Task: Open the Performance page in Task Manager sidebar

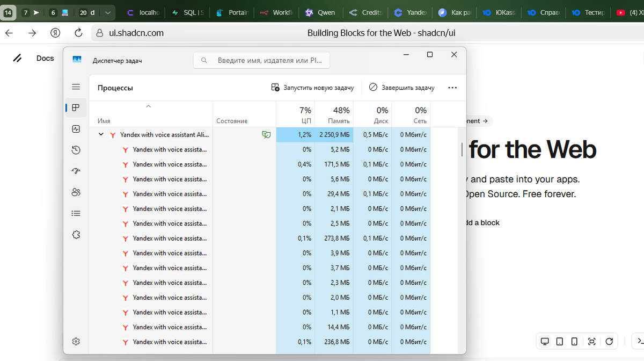Action: (76, 129)
